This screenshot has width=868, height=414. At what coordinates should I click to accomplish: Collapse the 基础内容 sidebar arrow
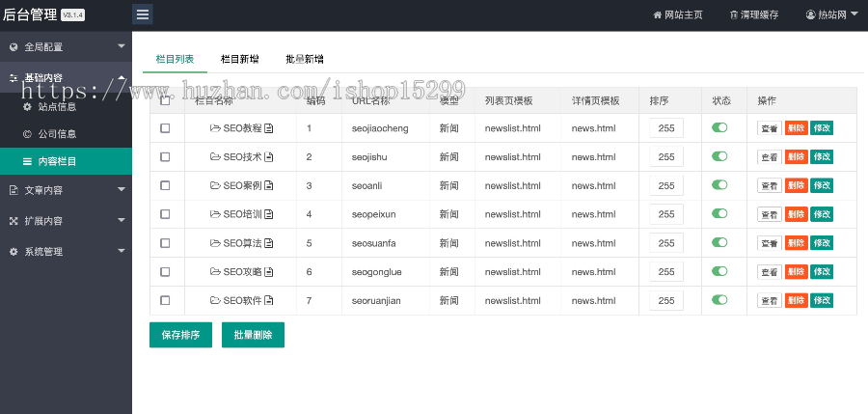[122, 77]
